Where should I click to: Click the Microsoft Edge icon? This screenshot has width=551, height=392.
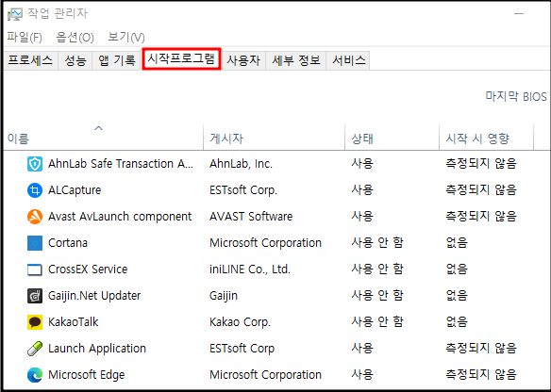tap(35, 375)
